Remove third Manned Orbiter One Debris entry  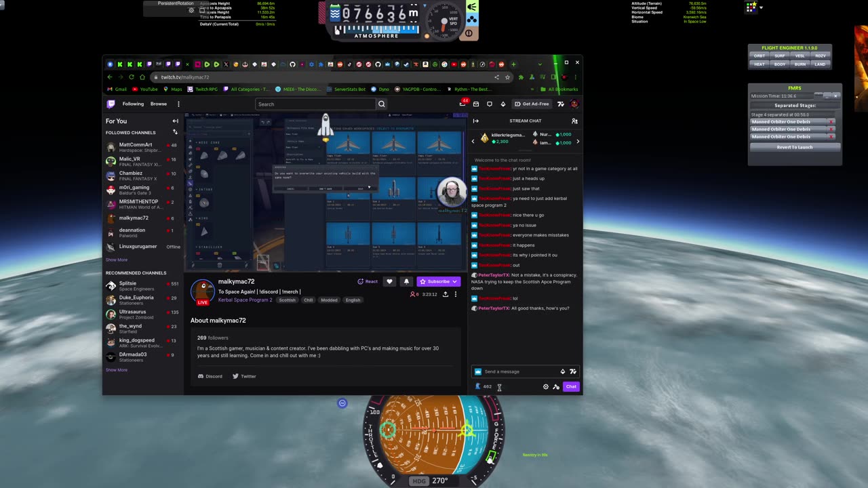click(x=831, y=137)
